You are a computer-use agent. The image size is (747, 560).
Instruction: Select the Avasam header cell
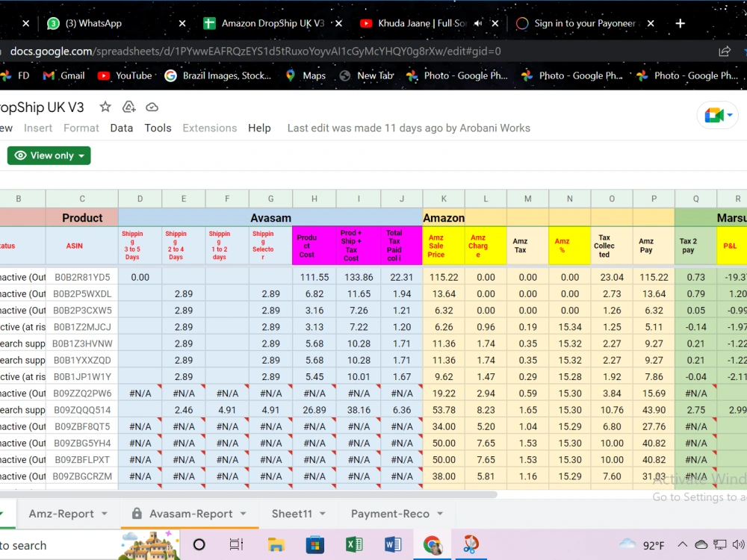[270, 217]
